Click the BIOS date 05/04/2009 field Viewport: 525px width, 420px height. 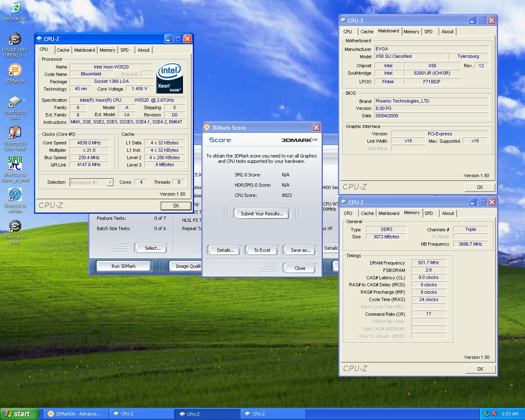[431, 116]
